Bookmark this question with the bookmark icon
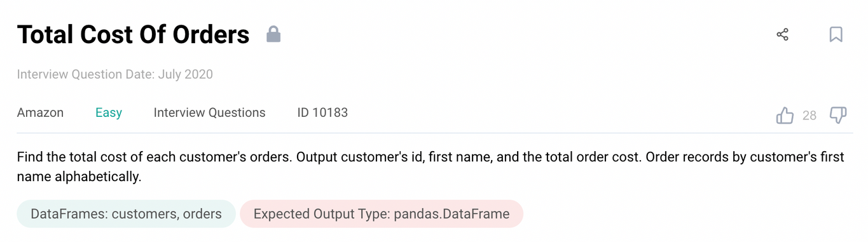 point(836,34)
